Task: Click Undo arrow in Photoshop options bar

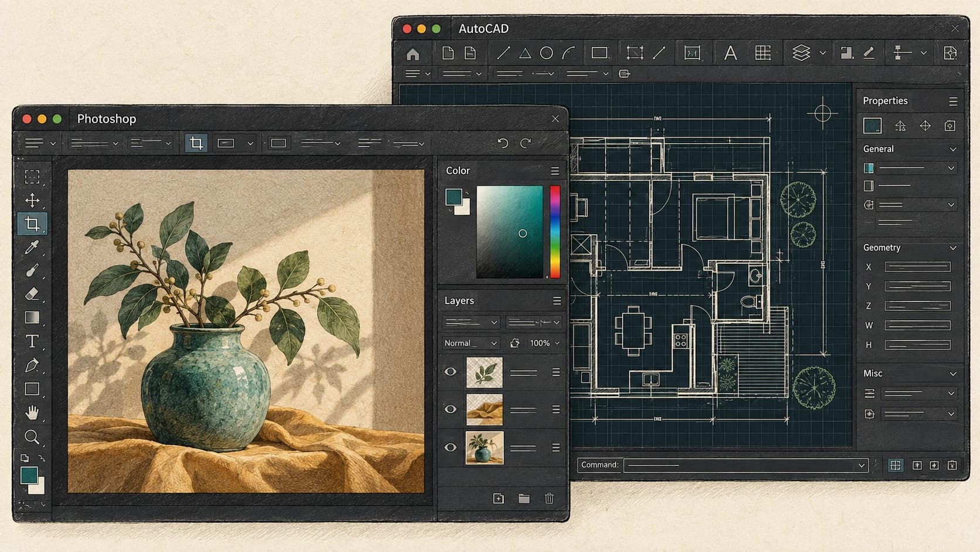Action: point(502,143)
